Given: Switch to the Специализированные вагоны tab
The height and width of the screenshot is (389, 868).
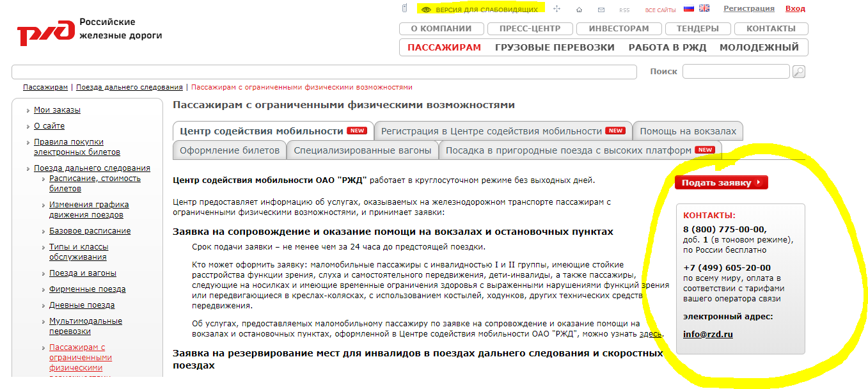Looking at the screenshot, I should [x=363, y=150].
